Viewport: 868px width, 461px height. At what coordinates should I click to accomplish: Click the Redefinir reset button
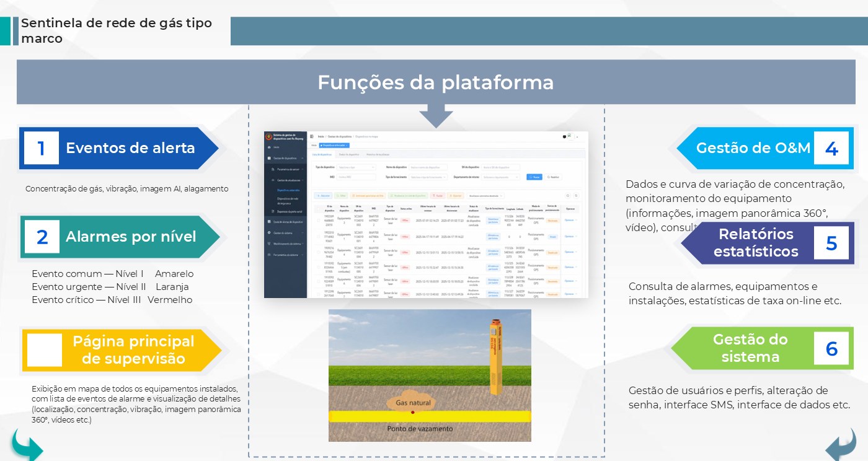click(553, 177)
